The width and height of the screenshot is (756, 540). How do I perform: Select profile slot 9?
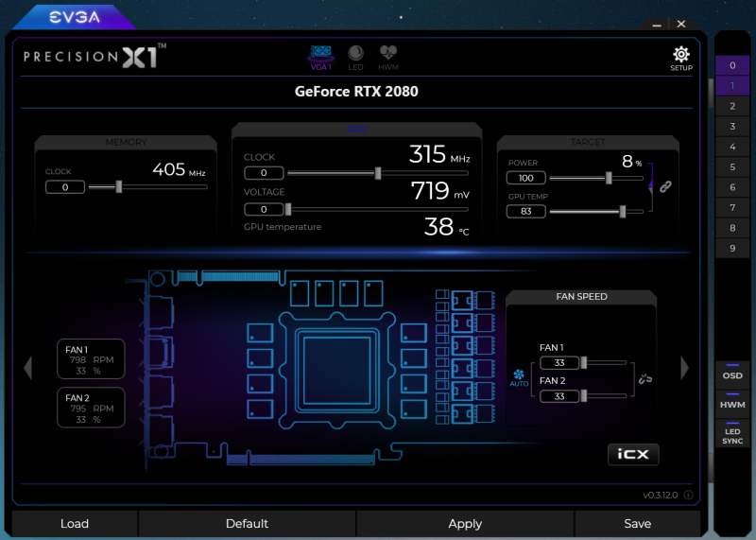click(x=732, y=248)
